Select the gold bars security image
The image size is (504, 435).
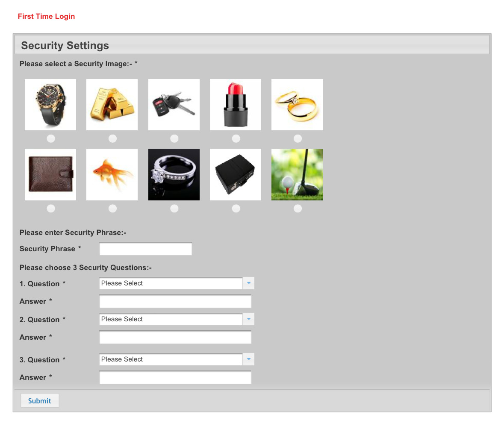(112, 105)
